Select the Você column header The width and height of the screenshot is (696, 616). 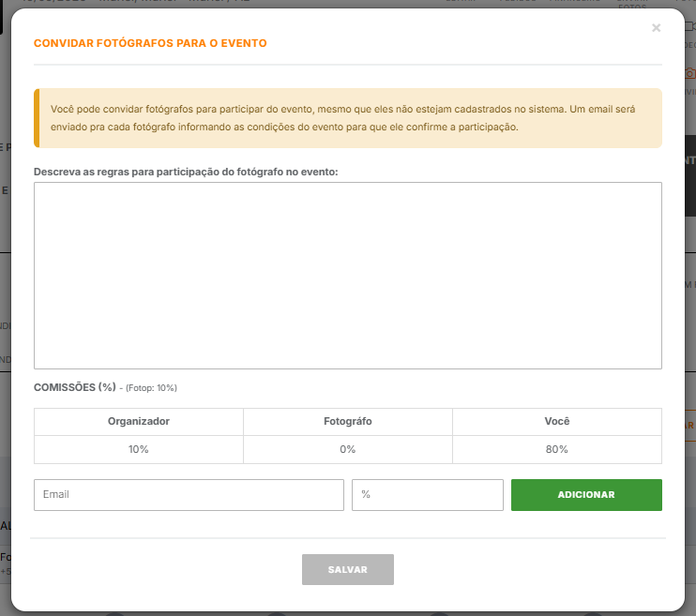tap(556, 422)
